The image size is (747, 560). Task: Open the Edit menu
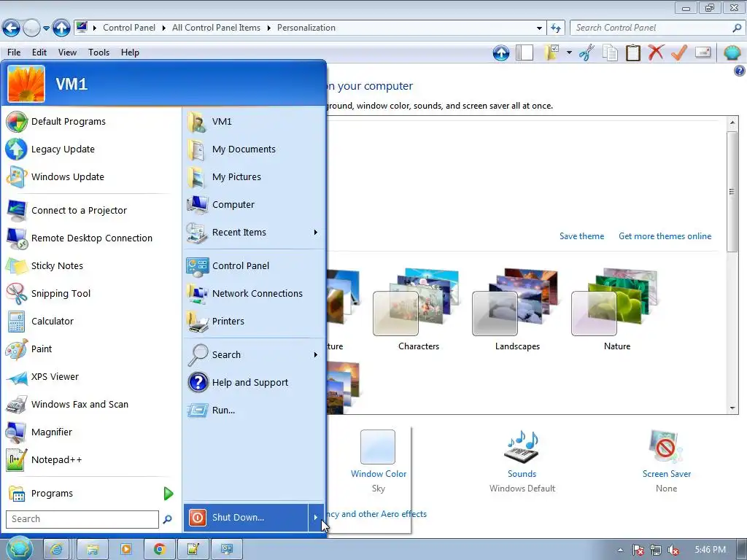[39, 52]
